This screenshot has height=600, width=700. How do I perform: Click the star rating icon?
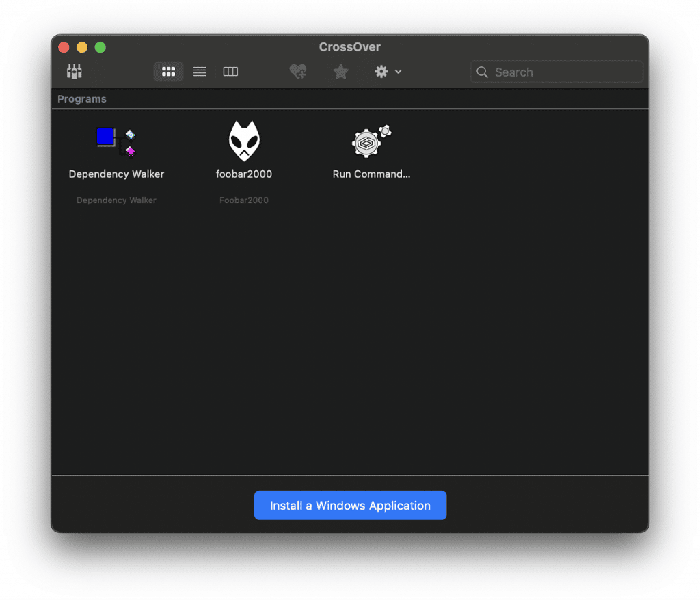click(340, 71)
